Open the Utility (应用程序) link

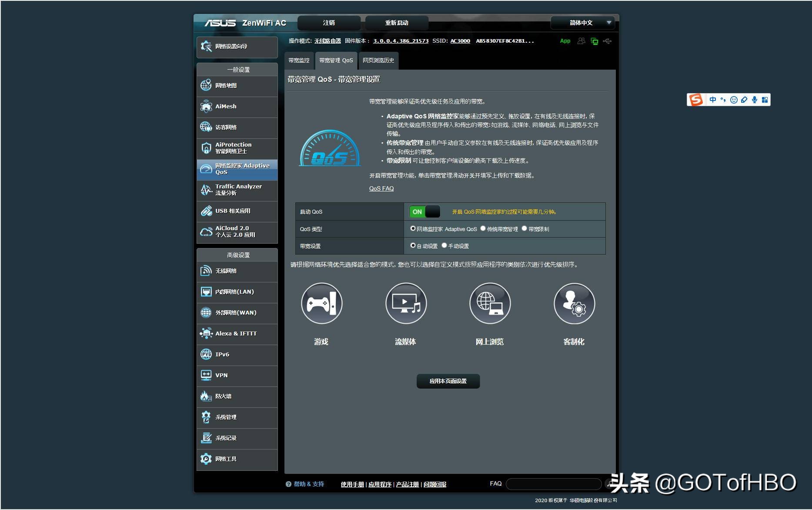coord(380,484)
